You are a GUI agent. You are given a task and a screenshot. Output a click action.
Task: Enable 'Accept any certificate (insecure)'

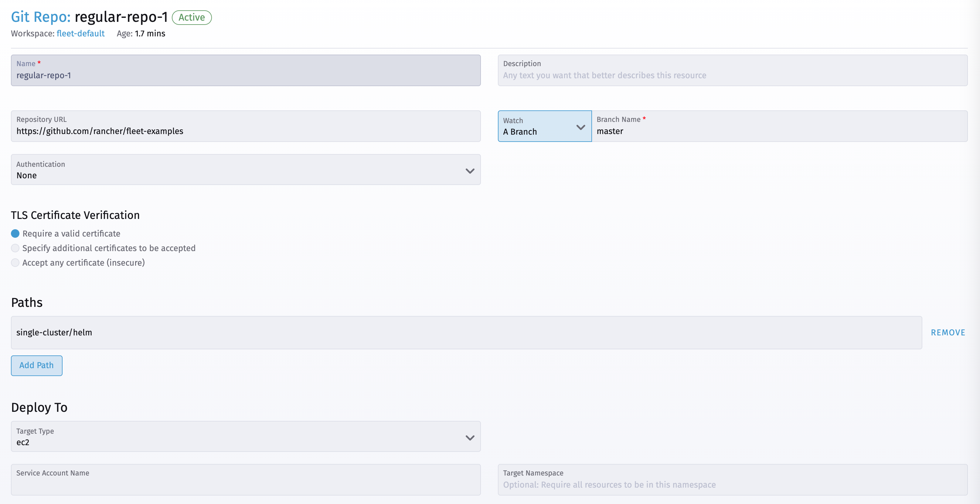(x=15, y=262)
